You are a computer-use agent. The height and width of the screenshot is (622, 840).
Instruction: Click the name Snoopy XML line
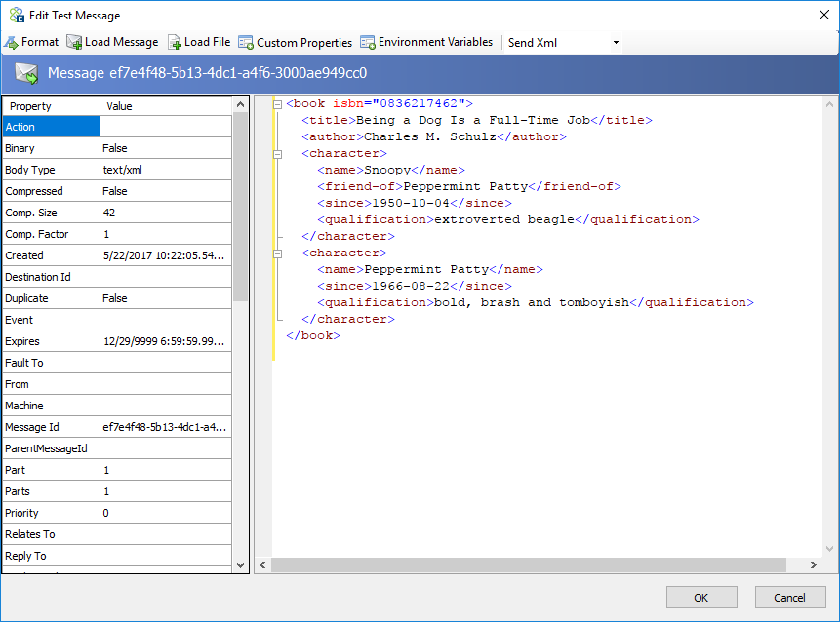pos(391,171)
